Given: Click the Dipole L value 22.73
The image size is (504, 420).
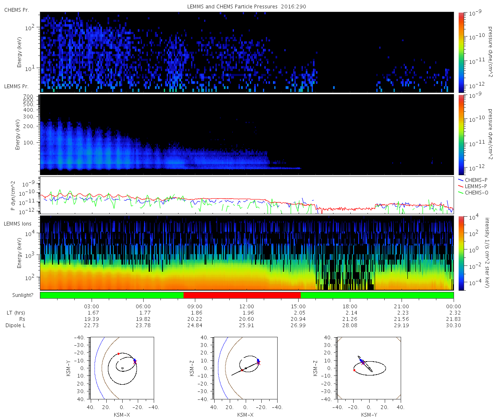Looking at the screenshot, I should pos(92,325).
